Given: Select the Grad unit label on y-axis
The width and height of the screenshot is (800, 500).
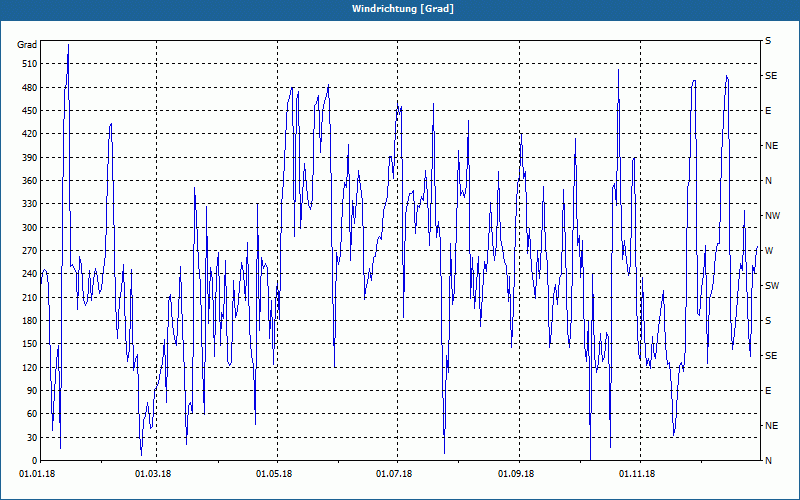Looking at the screenshot, I should point(27,45).
